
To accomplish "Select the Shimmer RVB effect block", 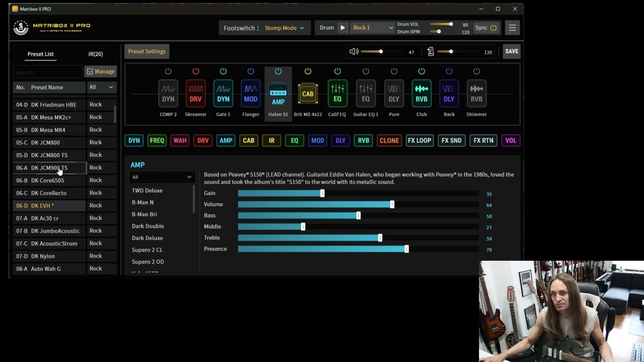I will [476, 94].
